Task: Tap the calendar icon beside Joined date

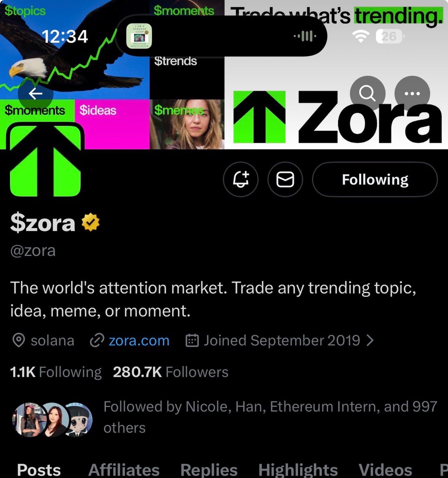Action: 192,341
